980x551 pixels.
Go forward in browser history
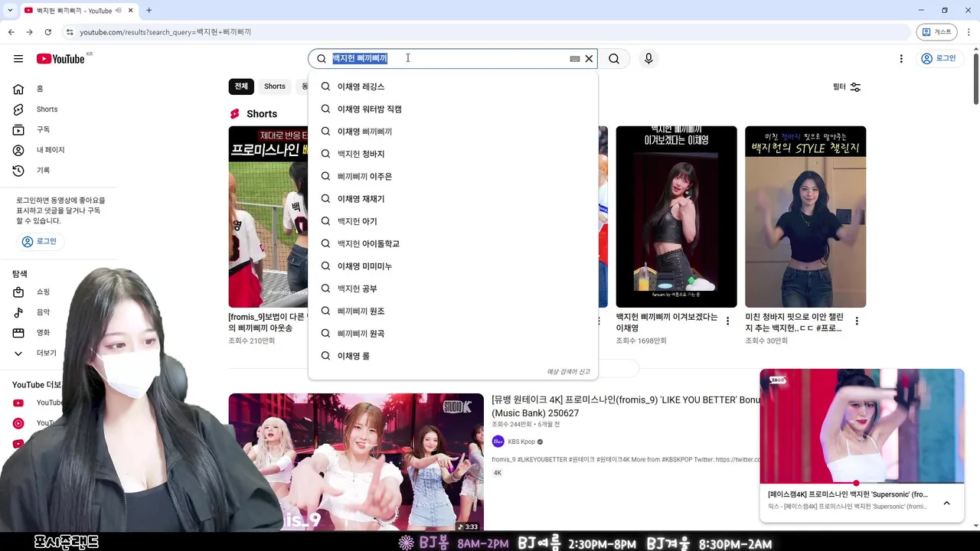pyautogui.click(x=29, y=32)
